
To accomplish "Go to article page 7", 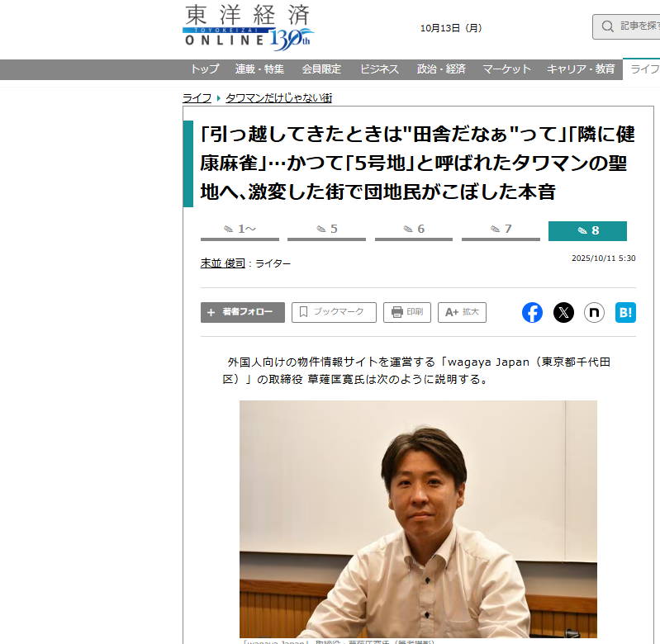I will [x=501, y=231].
